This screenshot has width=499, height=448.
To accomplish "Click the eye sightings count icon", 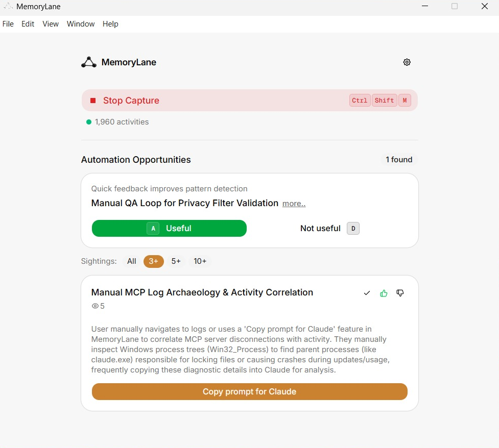I will pyautogui.click(x=95, y=306).
